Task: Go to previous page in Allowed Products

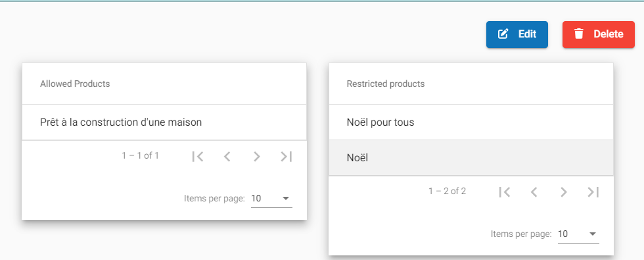Action: [227, 157]
